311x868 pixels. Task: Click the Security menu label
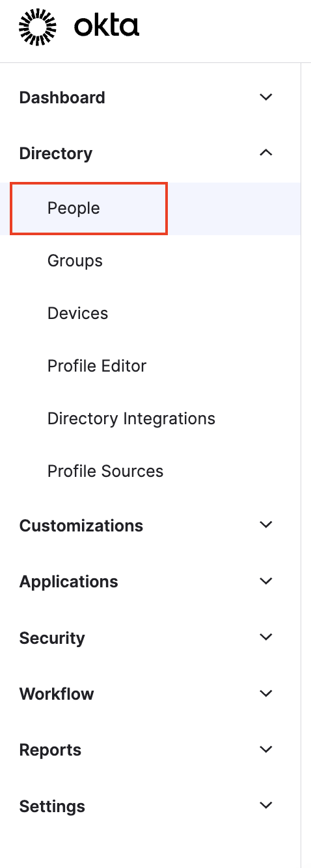click(x=52, y=638)
